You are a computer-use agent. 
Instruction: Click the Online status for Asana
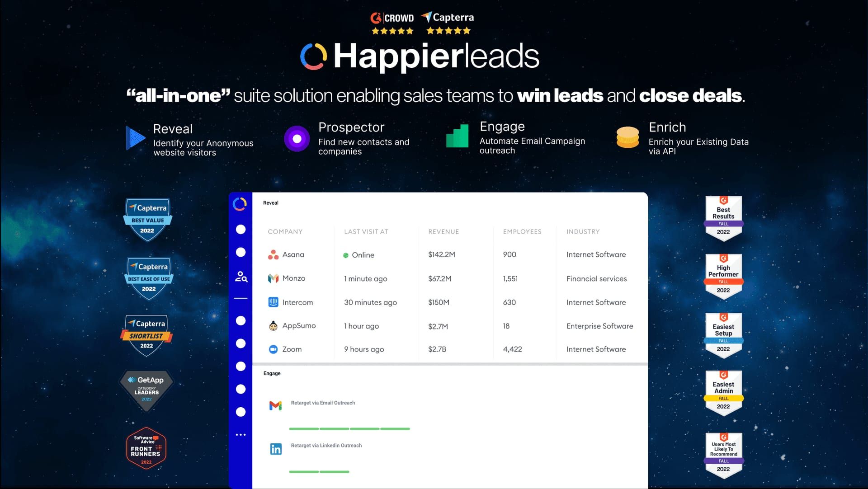359,255
